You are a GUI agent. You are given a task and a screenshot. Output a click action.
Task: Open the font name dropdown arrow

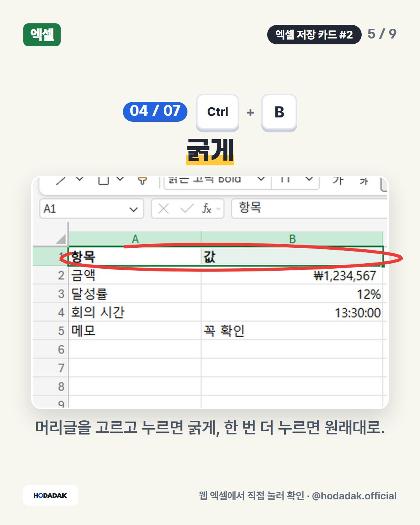click(x=261, y=179)
